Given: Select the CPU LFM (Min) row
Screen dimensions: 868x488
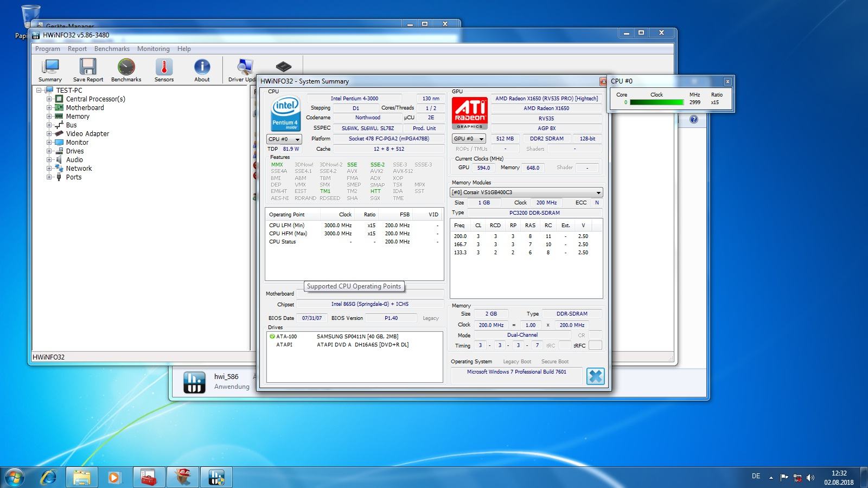Looking at the screenshot, I should coord(354,226).
